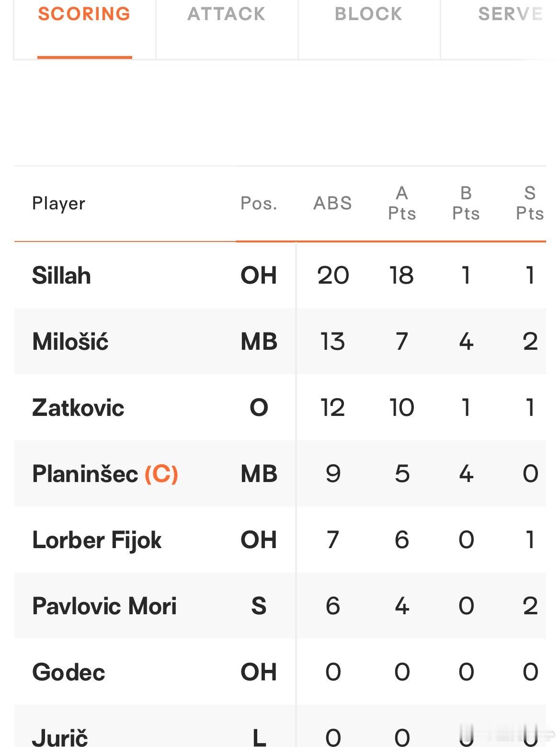The width and height of the screenshot is (560, 747).
Task: Click the Pos. column header
Action: pyautogui.click(x=259, y=203)
